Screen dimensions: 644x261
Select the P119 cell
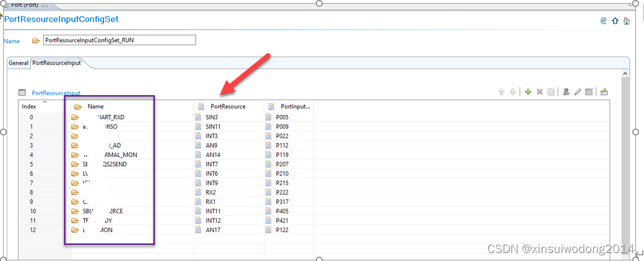click(x=282, y=155)
